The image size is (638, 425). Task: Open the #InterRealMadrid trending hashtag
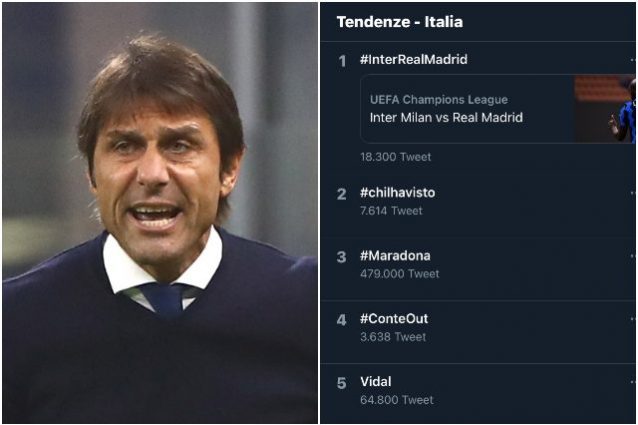[413, 60]
